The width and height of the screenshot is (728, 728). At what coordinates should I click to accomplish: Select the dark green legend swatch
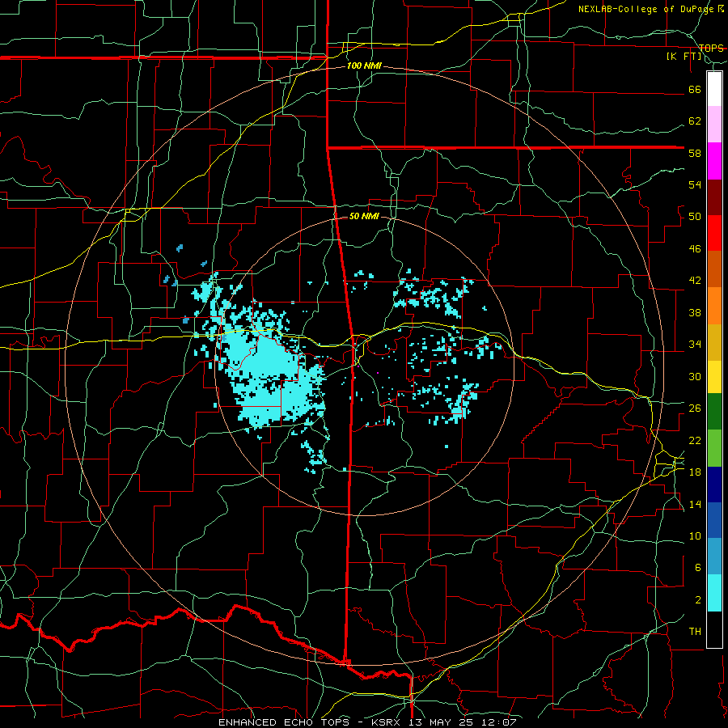click(x=714, y=412)
